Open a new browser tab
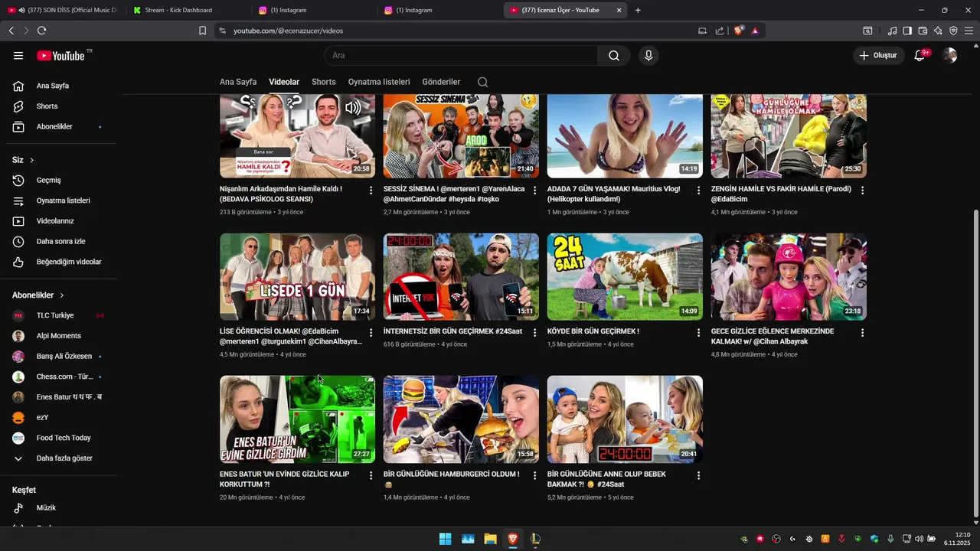Viewport: 980px width, 551px height. pyautogui.click(x=638, y=10)
